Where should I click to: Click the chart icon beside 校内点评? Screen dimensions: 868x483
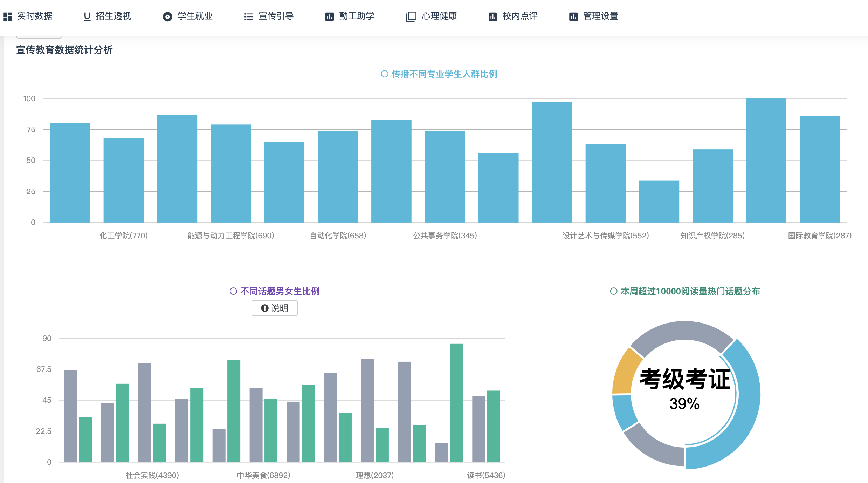[492, 16]
